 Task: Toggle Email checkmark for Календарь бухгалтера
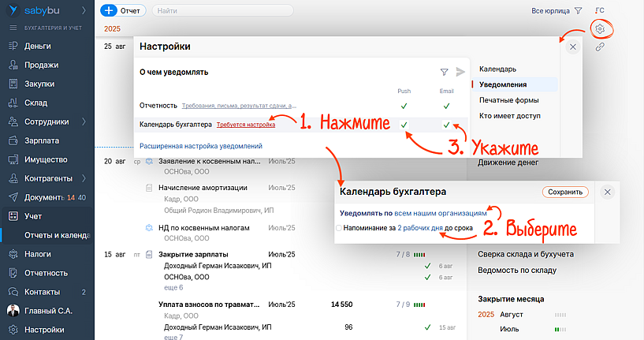coord(446,125)
